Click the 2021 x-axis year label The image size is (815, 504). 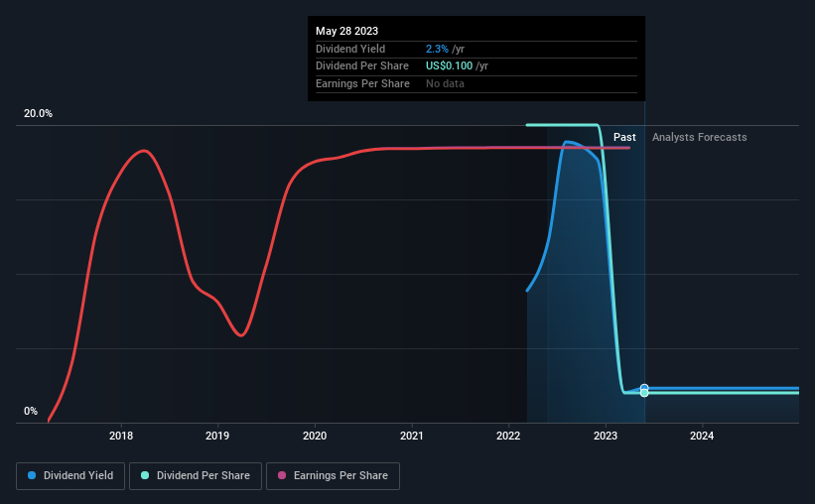[x=412, y=436]
